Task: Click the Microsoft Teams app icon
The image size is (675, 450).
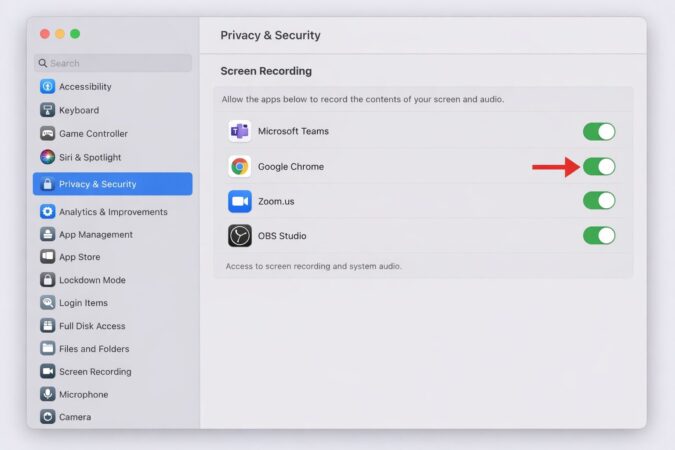Action: pyautogui.click(x=239, y=131)
